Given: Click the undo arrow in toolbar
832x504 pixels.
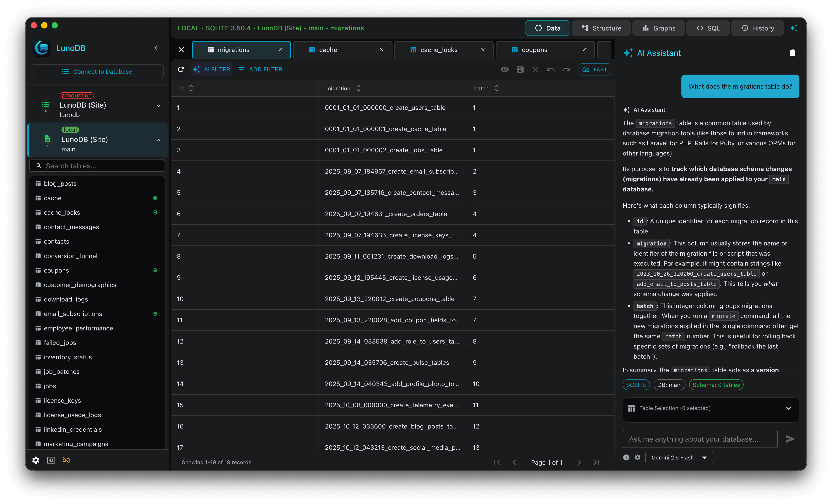Looking at the screenshot, I should pyautogui.click(x=551, y=69).
